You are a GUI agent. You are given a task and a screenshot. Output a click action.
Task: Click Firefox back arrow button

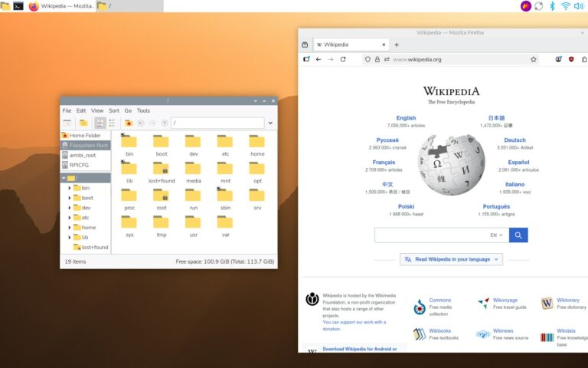pos(318,59)
